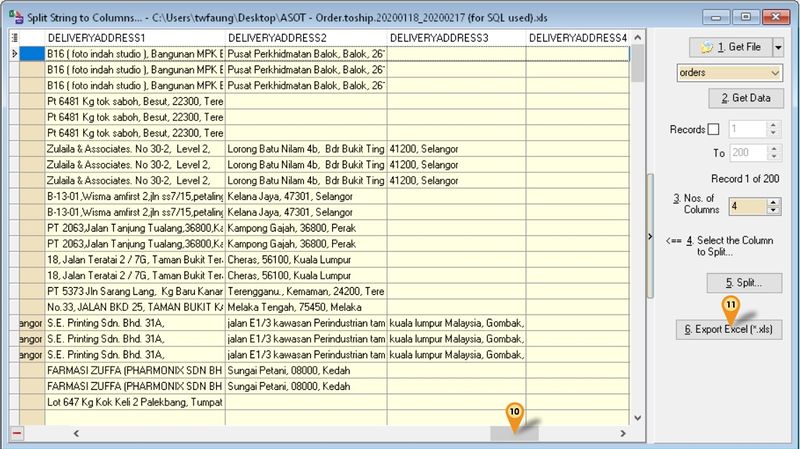
Task: Click the horizontal scrollbar thumb
Action: pyautogui.click(x=513, y=433)
